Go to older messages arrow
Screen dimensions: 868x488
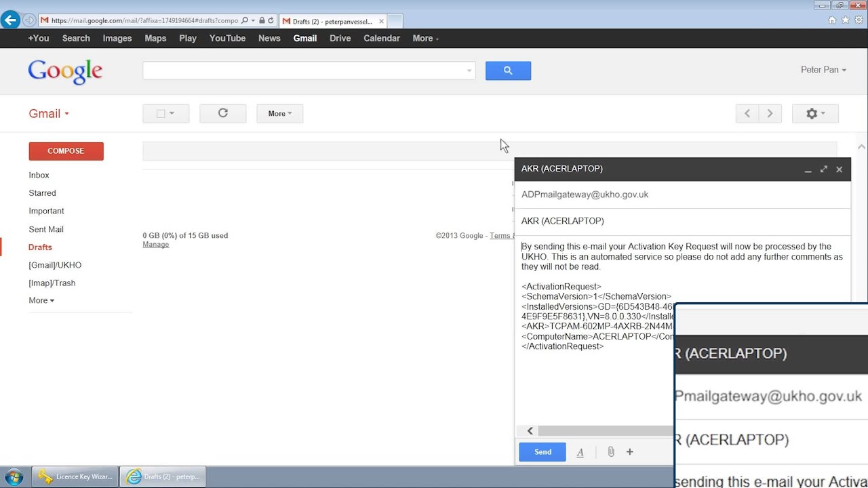point(770,114)
